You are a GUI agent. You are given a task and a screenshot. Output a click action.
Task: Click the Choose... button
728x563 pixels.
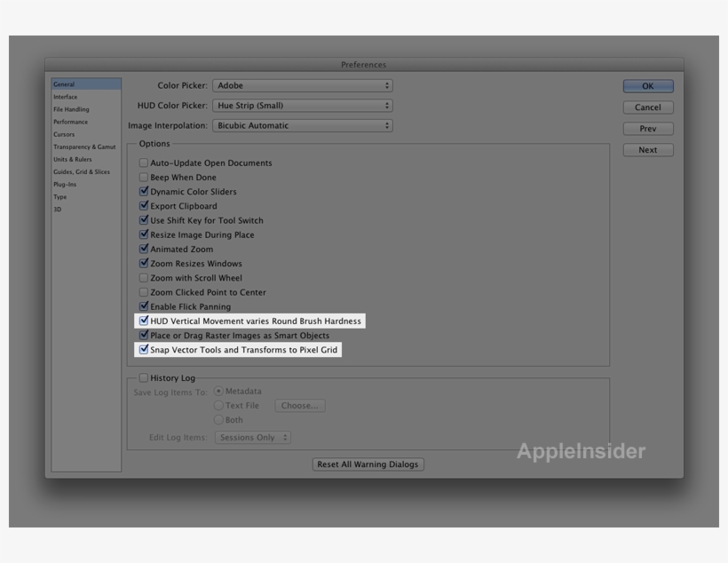300,406
